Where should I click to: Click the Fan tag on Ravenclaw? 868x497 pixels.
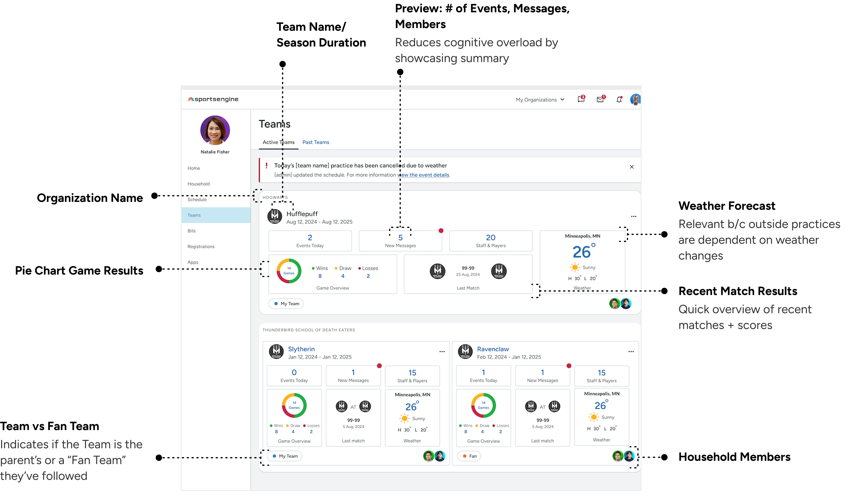(469, 456)
